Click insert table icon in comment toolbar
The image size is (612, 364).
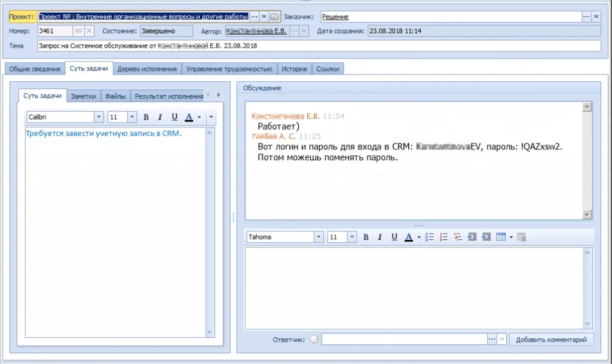(x=501, y=237)
